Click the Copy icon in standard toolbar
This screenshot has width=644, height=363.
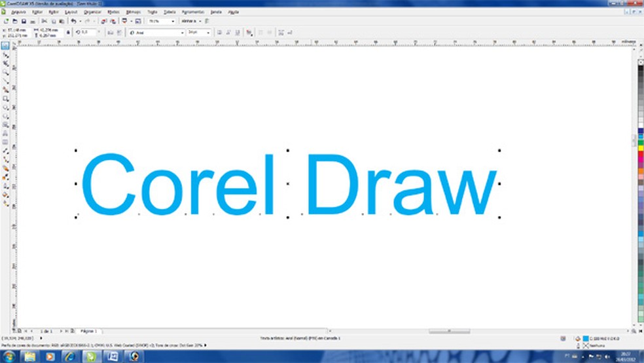(x=53, y=21)
